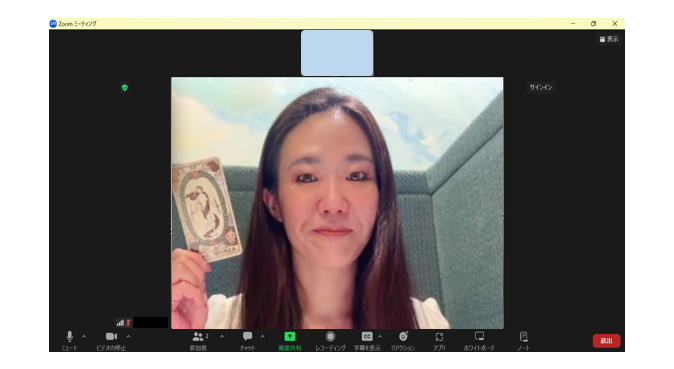Check the green encryption shield icon

pyautogui.click(x=125, y=88)
